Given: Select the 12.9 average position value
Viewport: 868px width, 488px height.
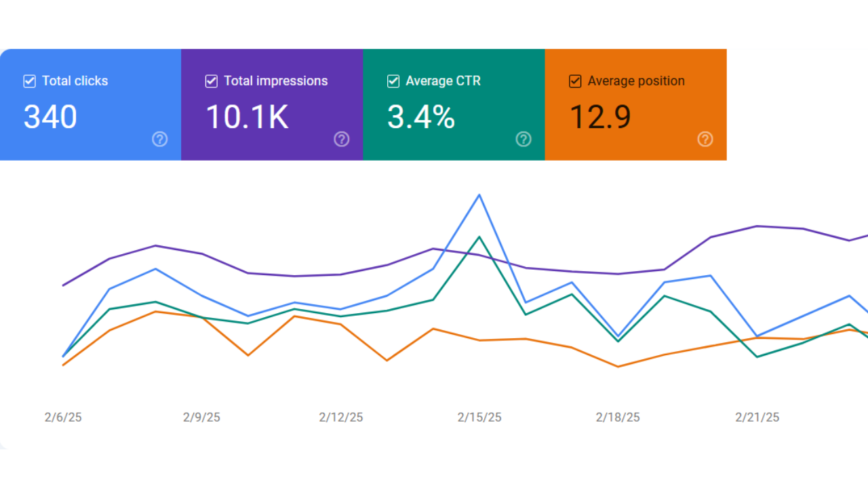Looking at the screenshot, I should point(599,117).
